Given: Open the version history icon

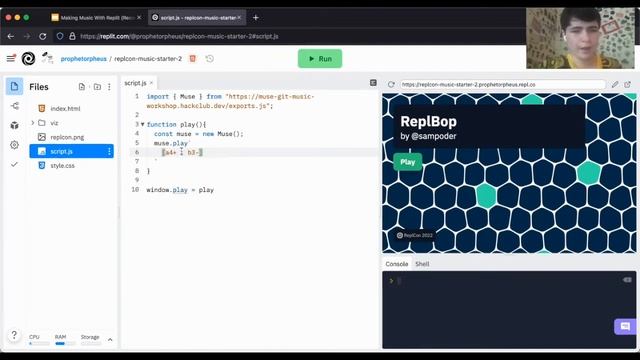Looking at the screenshot, I should point(209,58).
